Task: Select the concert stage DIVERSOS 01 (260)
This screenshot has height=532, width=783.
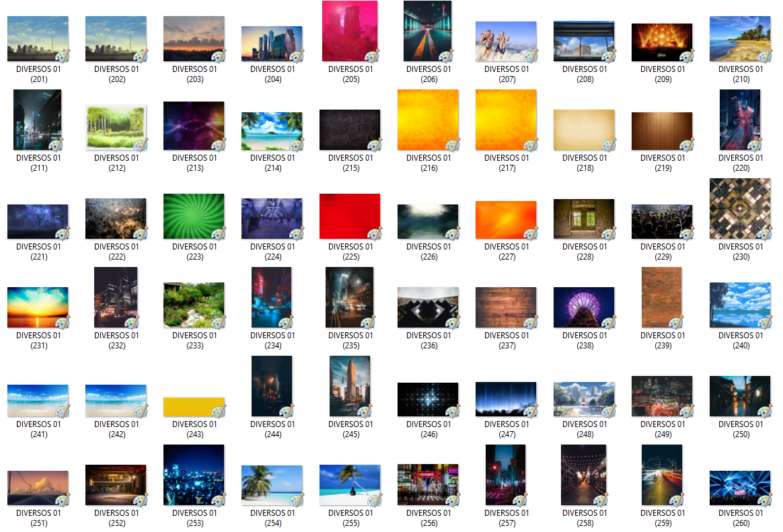Action: [740, 488]
